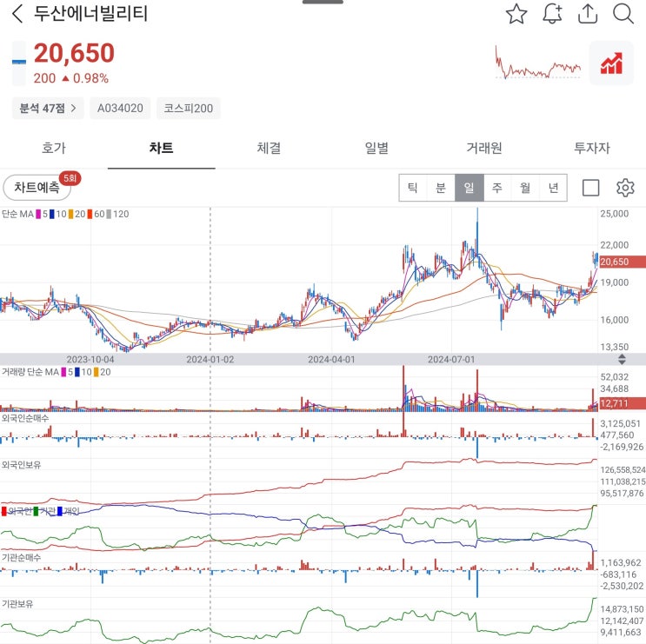Click volume MA 5 magenta swatch
The width and height of the screenshot is (646, 644).
(63, 372)
